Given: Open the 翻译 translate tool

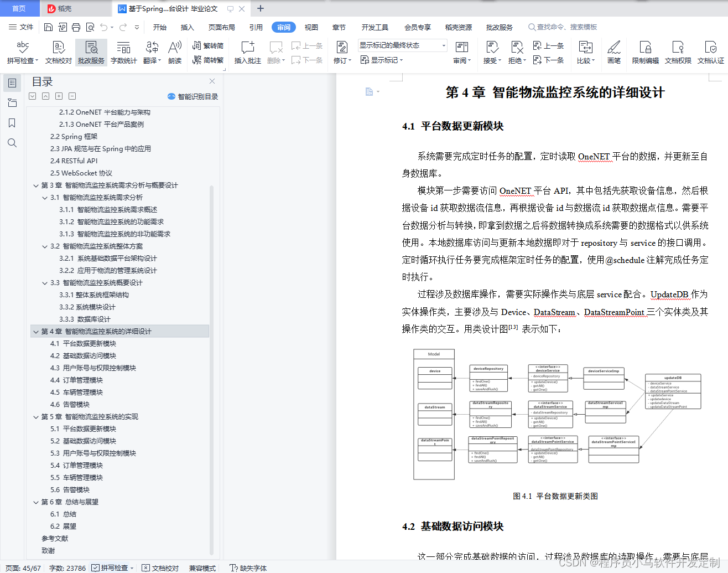Looking at the screenshot, I should pos(152,53).
